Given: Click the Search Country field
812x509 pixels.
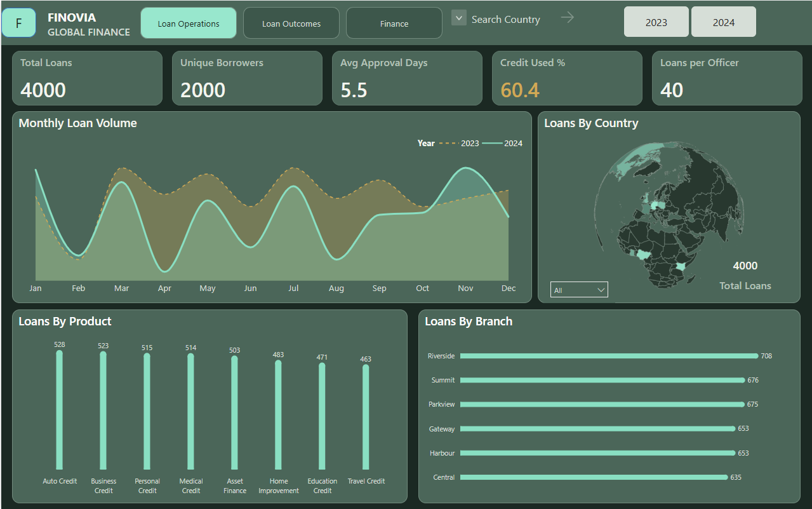Looking at the screenshot, I should click(x=505, y=19).
